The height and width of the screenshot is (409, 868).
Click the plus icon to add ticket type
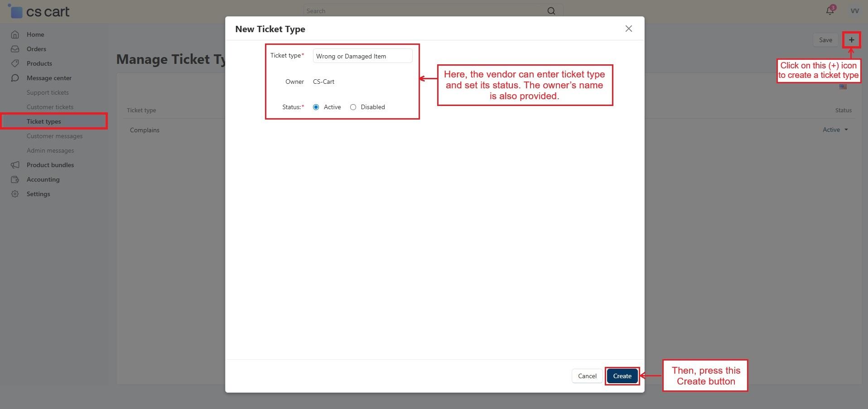pyautogui.click(x=851, y=40)
